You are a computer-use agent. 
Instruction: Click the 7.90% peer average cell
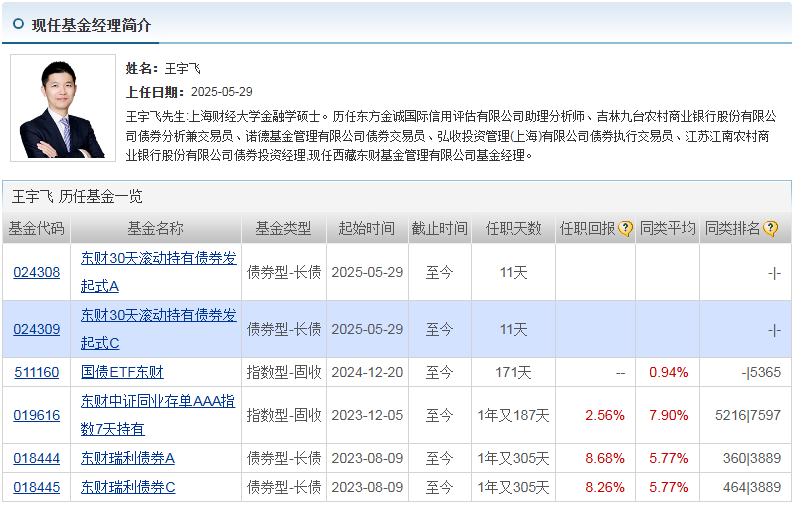[669, 415]
